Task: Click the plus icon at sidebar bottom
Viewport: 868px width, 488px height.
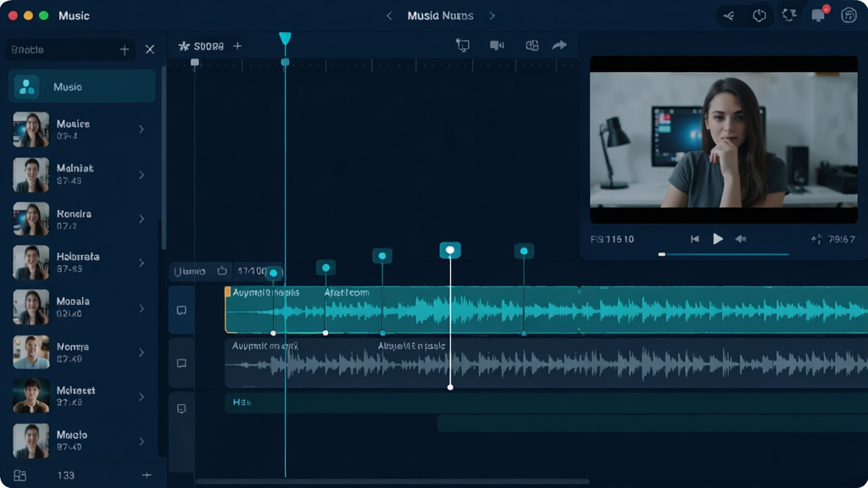Action: point(147,475)
